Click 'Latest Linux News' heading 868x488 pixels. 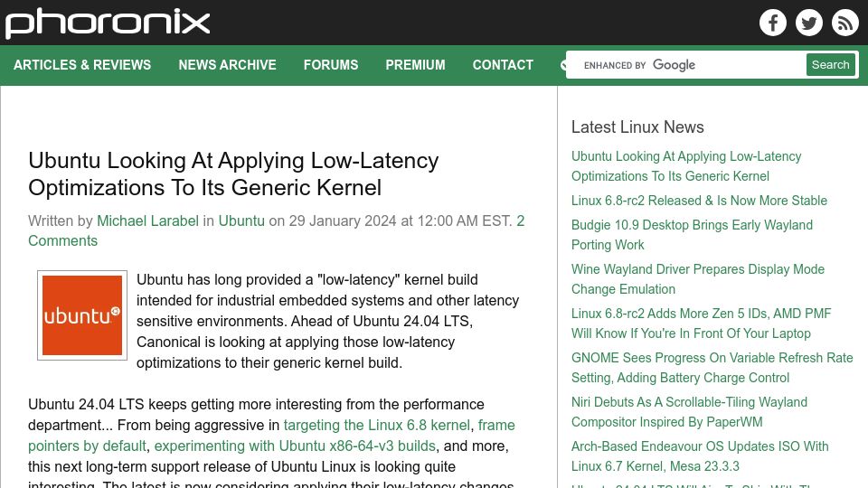point(637,127)
